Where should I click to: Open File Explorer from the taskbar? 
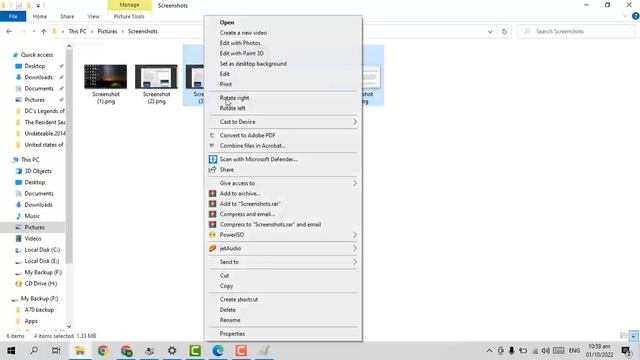click(x=80, y=351)
